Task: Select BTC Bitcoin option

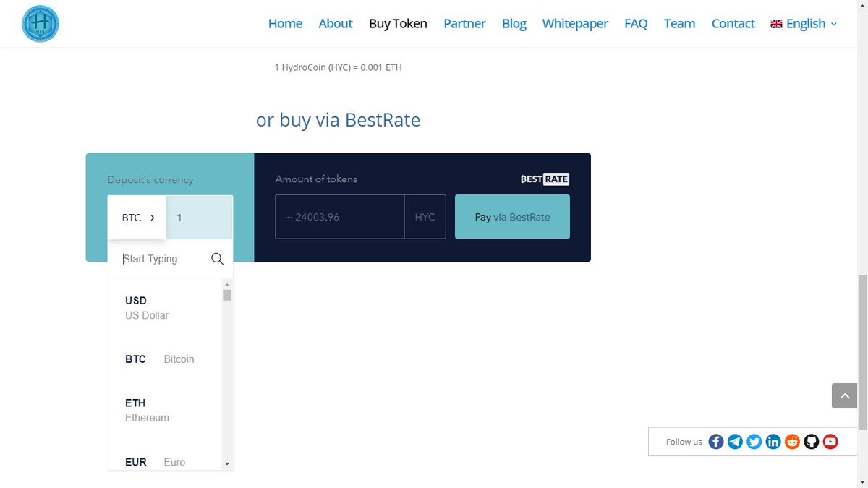Action: point(165,359)
